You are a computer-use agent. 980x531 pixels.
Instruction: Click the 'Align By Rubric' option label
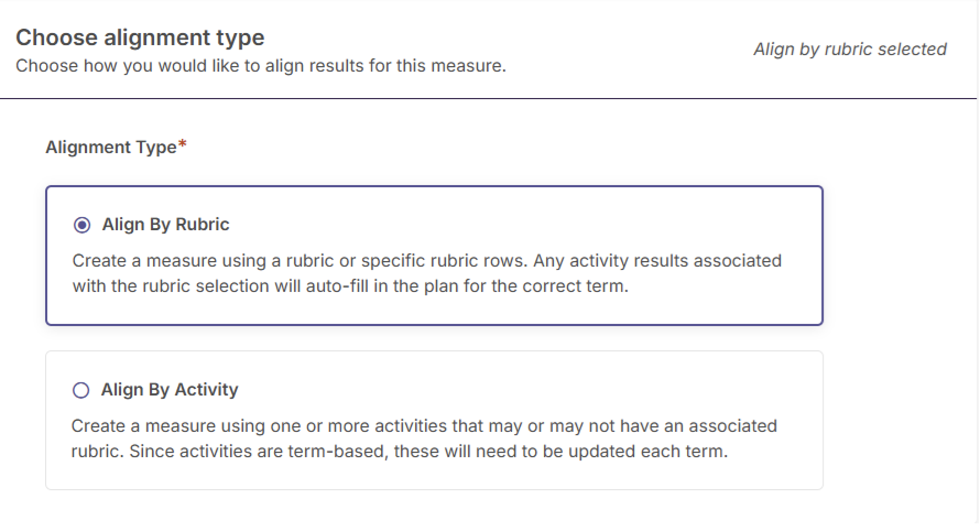(165, 225)
